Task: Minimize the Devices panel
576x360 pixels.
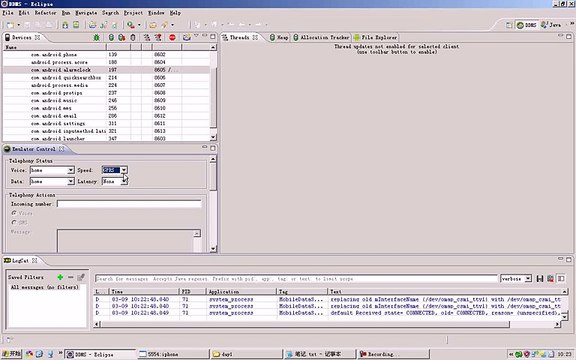Action: (205, 36)
